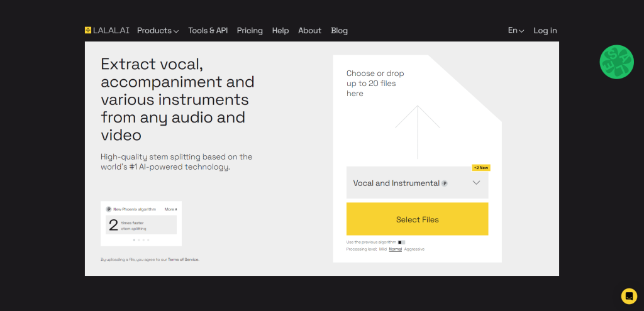Screen dimensions: 644x311
Task: Go to Tools & API page
Action: click(x=208, y=30)
